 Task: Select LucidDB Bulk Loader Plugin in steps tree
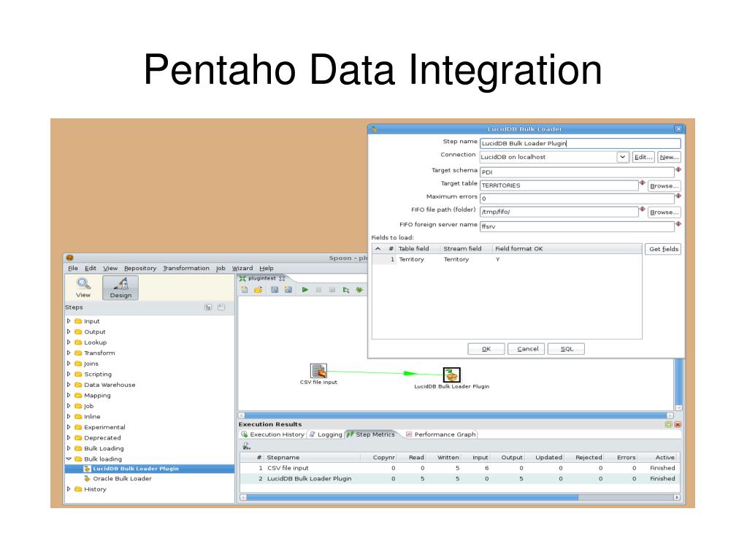(150, 469)
